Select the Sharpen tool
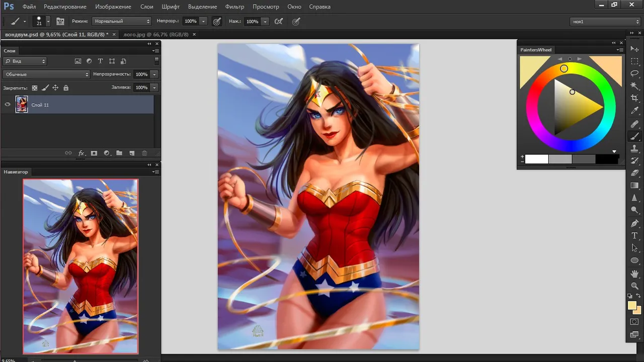This screenshot has height=362, width=644. [x=634, y=198]
